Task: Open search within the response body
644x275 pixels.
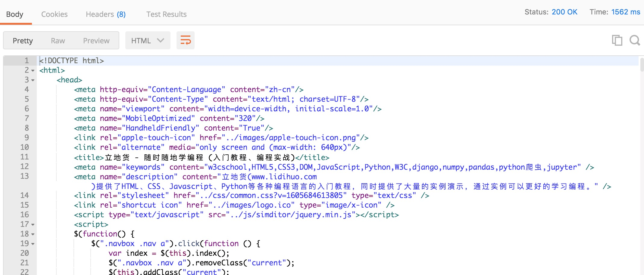Action: tap(635, 40)
